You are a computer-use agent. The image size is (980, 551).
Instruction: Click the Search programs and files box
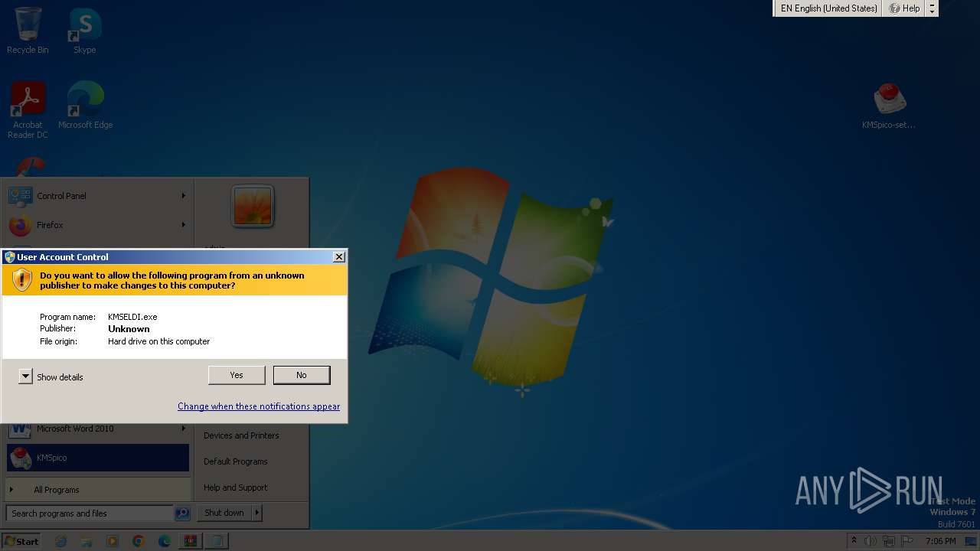90,514
